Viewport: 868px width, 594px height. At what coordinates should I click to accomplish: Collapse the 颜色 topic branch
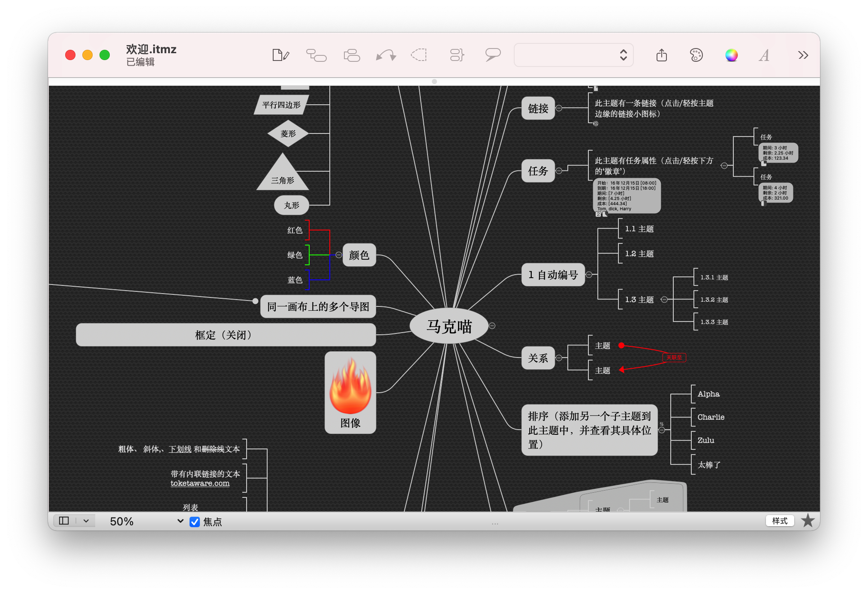[x=339, y=255]
